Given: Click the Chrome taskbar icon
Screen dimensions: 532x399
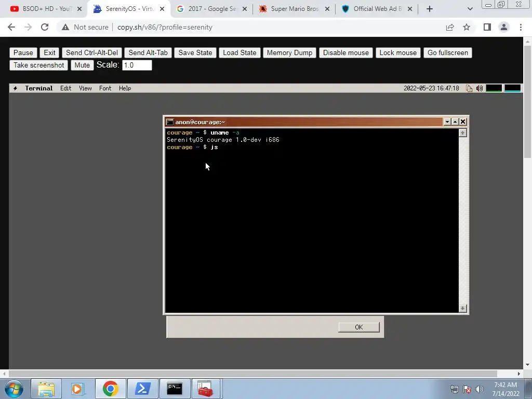Looking at the screenshot, I should click(x=110, y=389).
